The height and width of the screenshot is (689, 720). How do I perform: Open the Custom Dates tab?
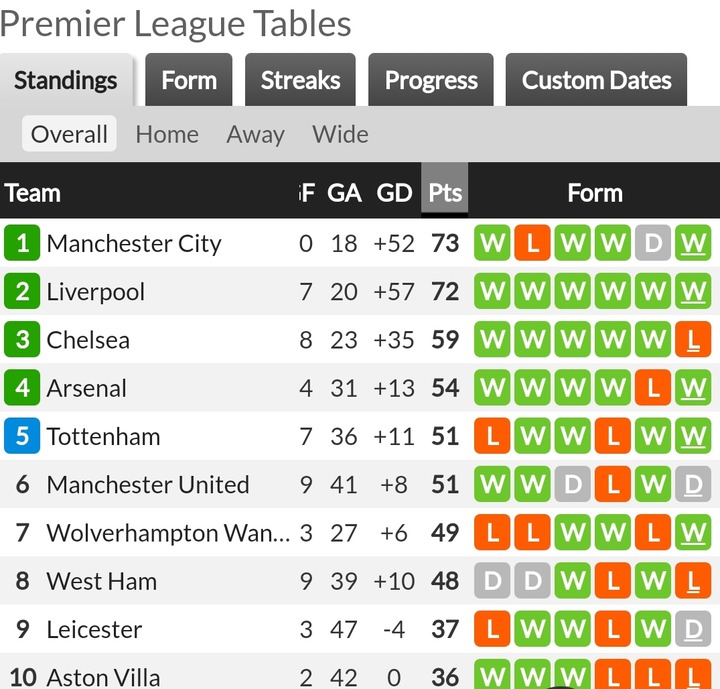596,80
